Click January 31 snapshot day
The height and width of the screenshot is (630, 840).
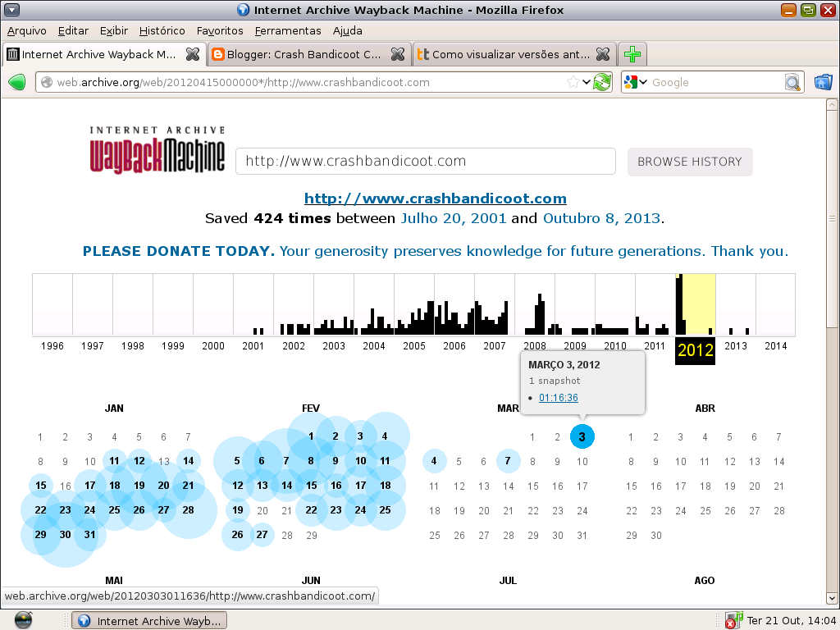click(90, 535)
